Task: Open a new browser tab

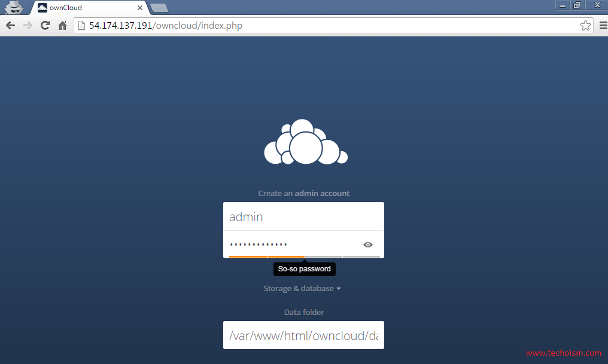Action: tap(159, 8)
